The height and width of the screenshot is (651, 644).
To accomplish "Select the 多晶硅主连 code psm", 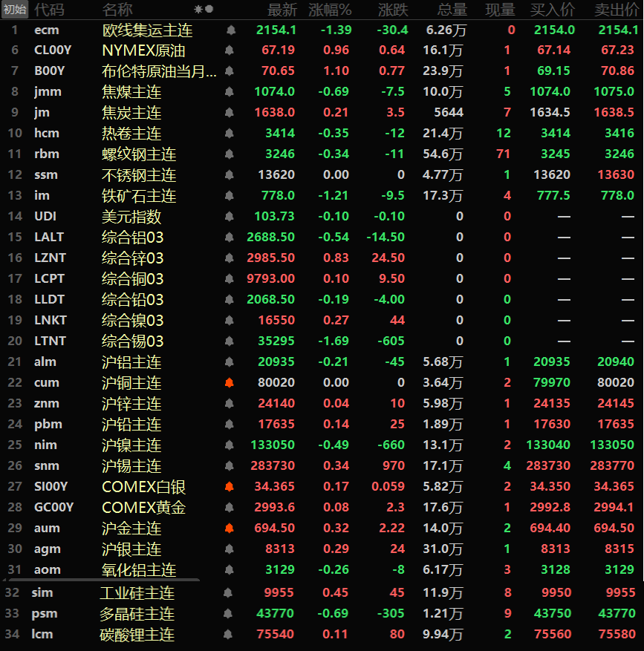I will [45, 614].
